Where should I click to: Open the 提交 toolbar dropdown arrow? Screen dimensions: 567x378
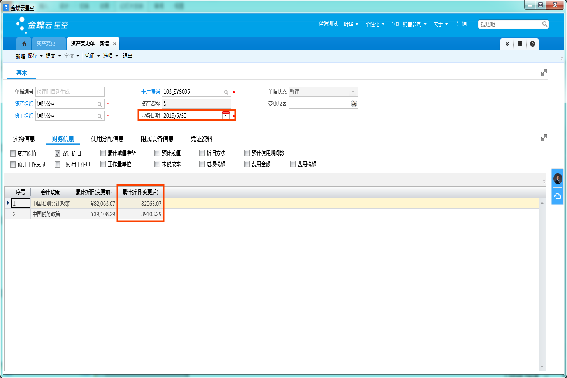[59, 56]
